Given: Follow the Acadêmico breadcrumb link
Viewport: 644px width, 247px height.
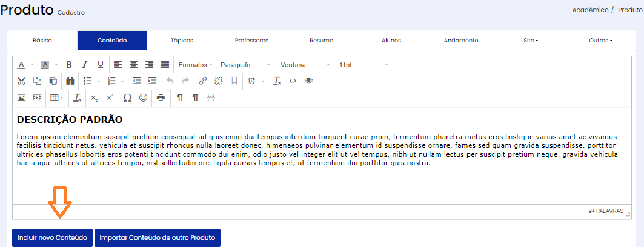Looking at the screenshot, I should [590, 10].
